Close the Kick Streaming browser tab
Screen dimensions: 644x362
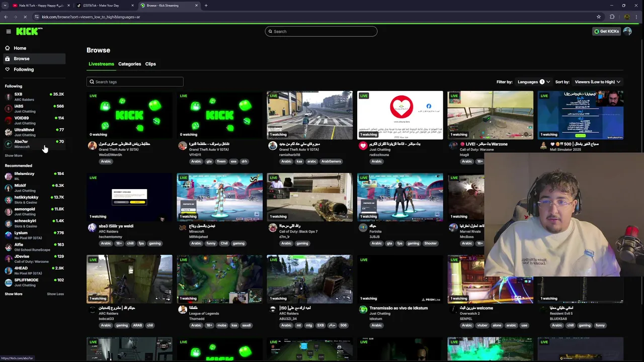[x=197, y=6]
